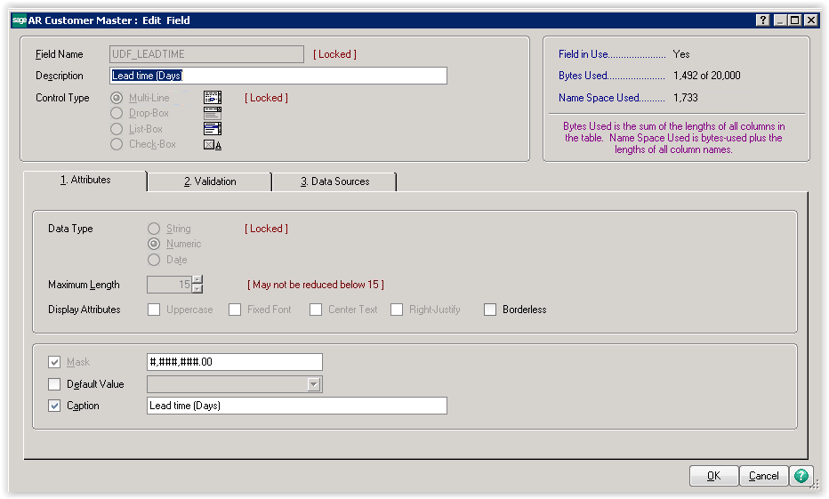Switch to the Validation tab
Screen dimensions: 829x499
tap(210, 181)
